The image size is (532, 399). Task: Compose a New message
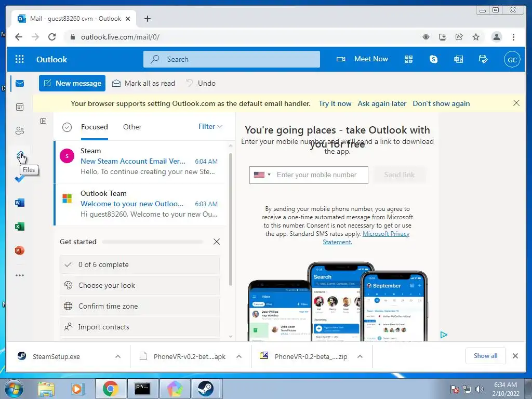point(72,84)
